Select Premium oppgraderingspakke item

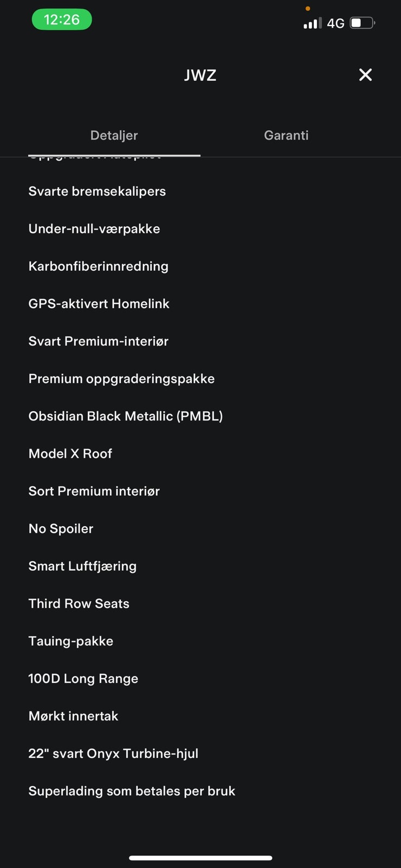121,379
